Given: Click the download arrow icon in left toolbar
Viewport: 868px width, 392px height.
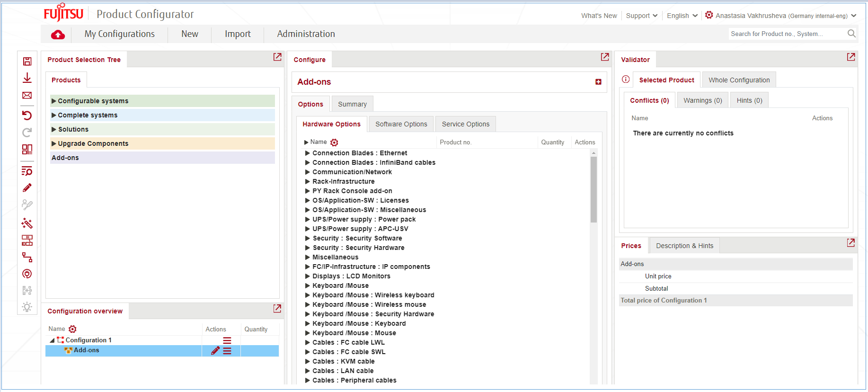Looking at the screenshot, I should (27, 78).
